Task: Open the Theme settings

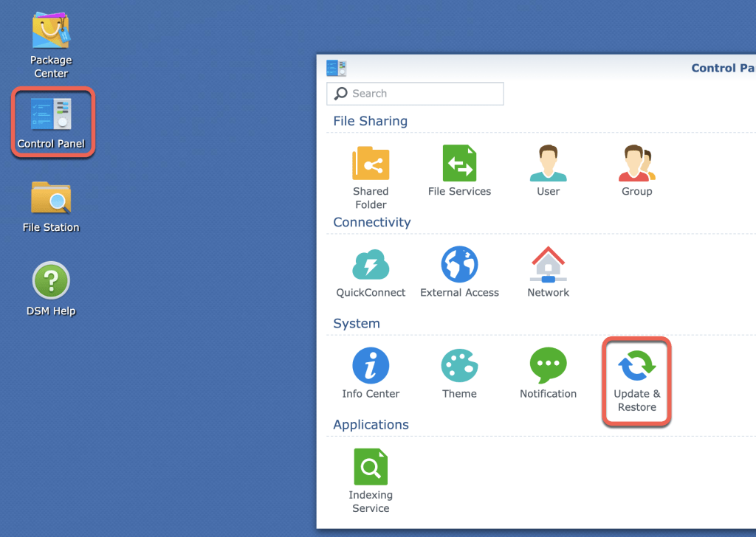Action: (459, 374)
